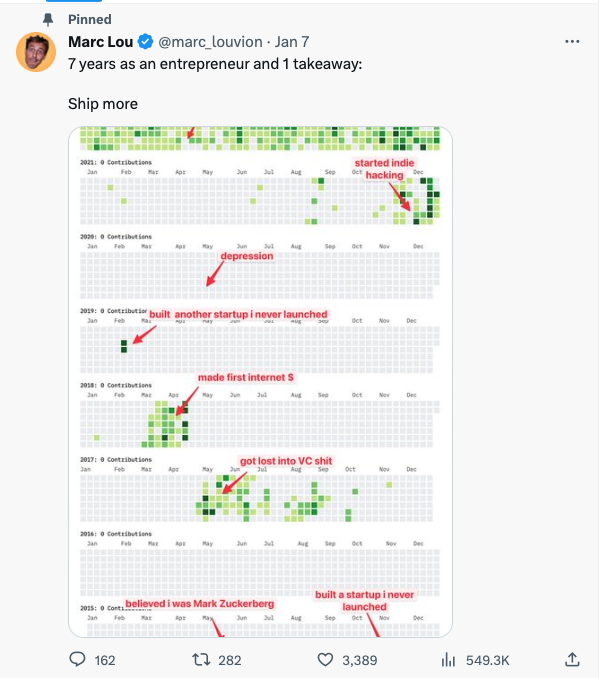This screenshot has height=678, width=607.
Task: Click the 3,389 likes count
Action: point(359,660)
